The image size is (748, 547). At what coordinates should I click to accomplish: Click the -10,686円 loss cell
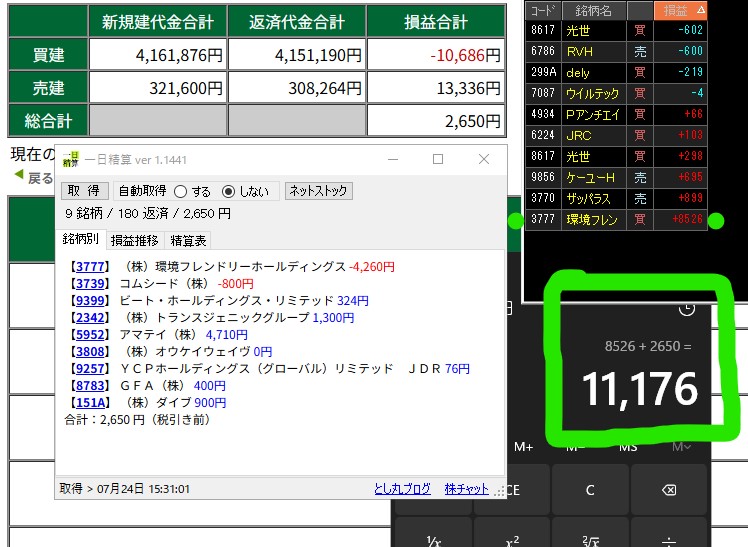436,55
